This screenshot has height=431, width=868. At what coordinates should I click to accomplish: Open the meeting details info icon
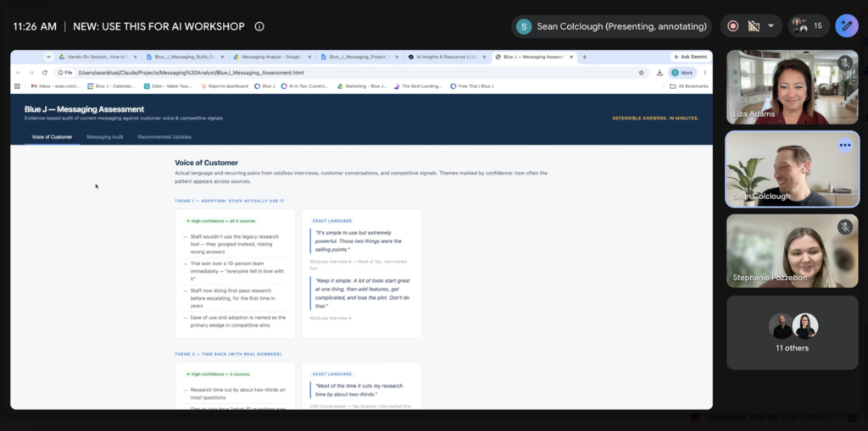tap(259, 26)
